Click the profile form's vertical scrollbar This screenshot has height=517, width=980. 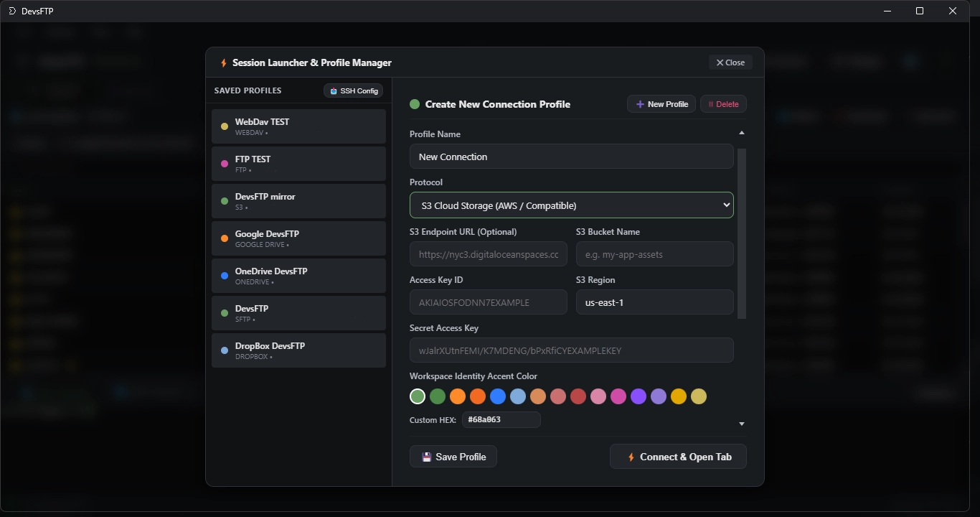[x=742, y=233]
